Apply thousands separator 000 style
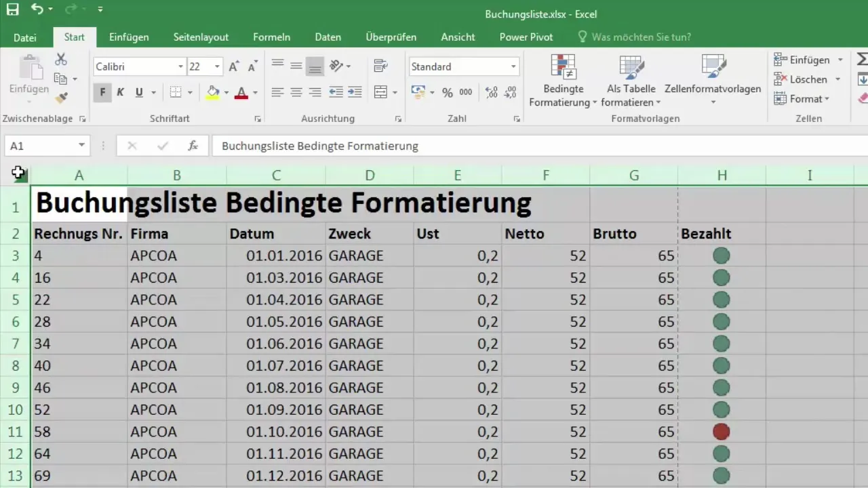The image size is (868, 488). pyautogui.click(x=466, y=93)
